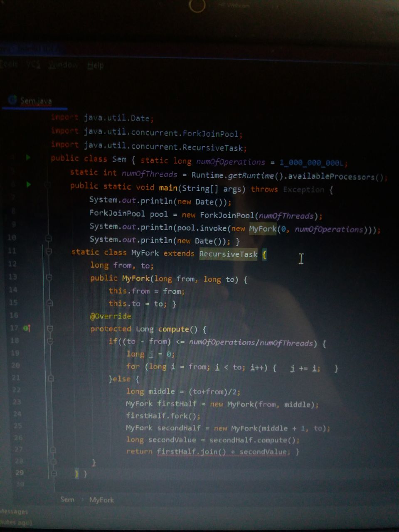Click the highlighted closing brace on line 29
The image size is (399, 532).
click(x=76, y=473)
